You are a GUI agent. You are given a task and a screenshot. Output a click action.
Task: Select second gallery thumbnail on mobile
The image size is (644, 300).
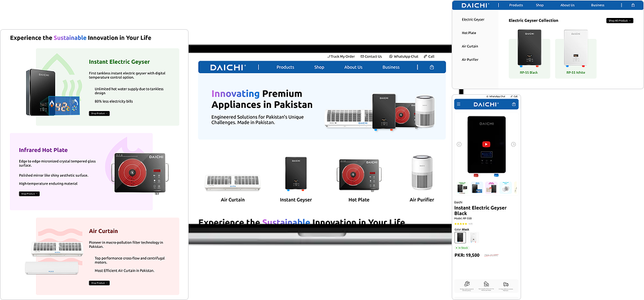(476, 188)
